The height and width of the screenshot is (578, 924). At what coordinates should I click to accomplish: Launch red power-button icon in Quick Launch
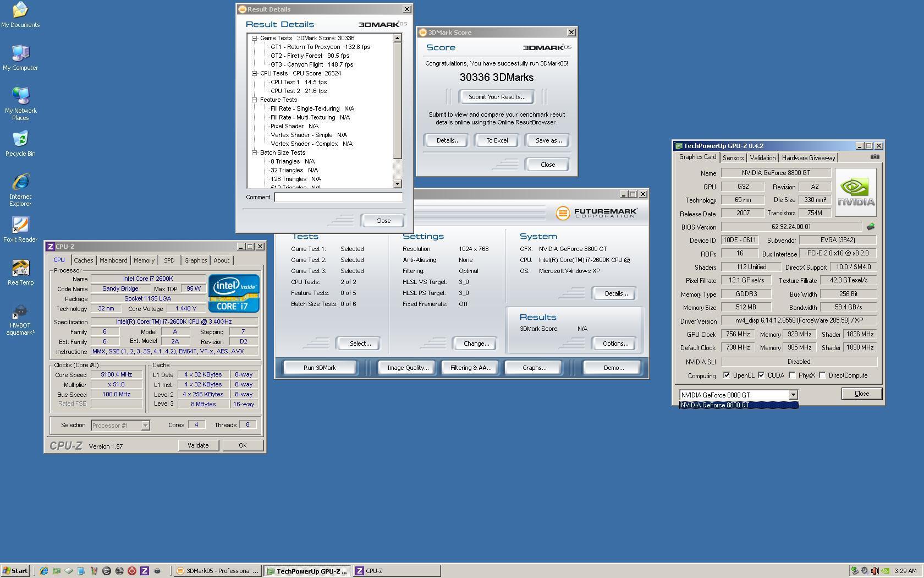pos(132,571)
